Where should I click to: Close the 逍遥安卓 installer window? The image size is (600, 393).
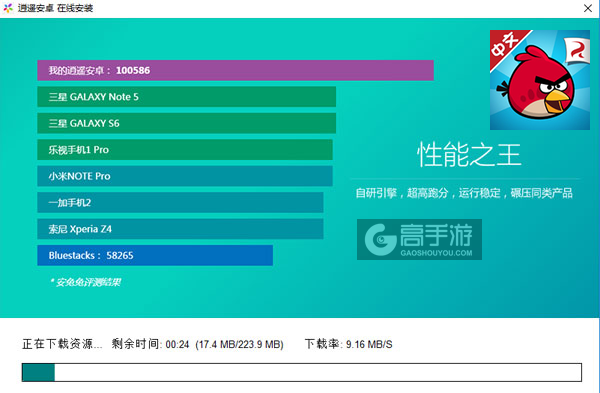[x=588, y=8]
